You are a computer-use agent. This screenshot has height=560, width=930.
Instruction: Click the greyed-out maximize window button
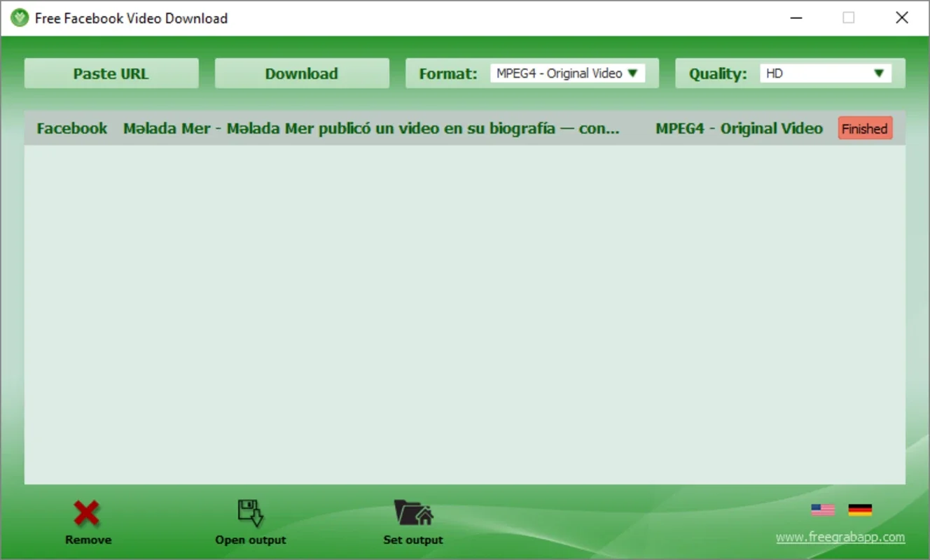point(849,18)
